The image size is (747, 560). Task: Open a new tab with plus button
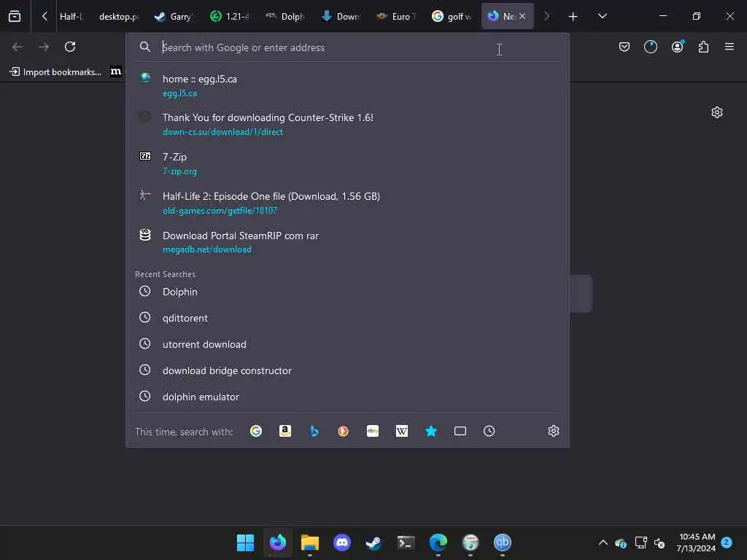pos(573,16)
